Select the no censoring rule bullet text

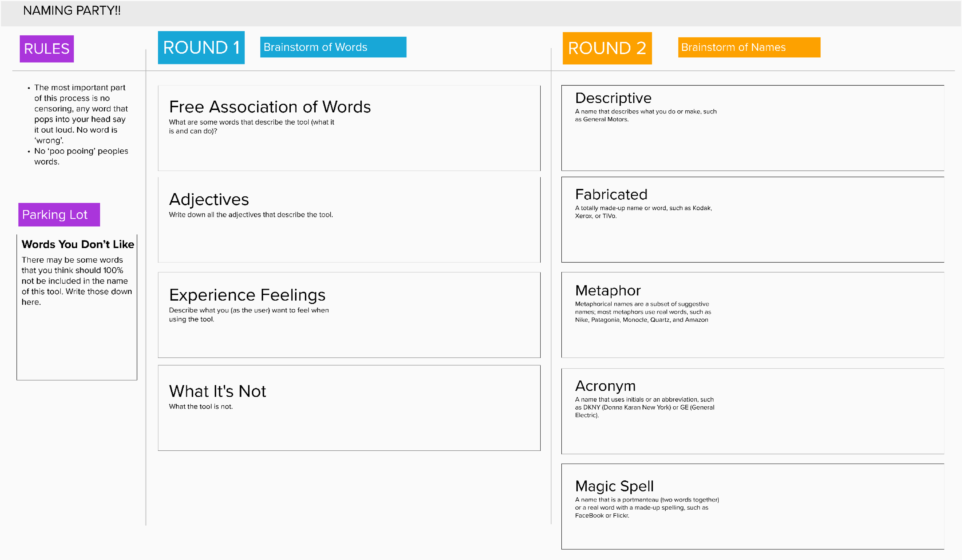[81, 114]
